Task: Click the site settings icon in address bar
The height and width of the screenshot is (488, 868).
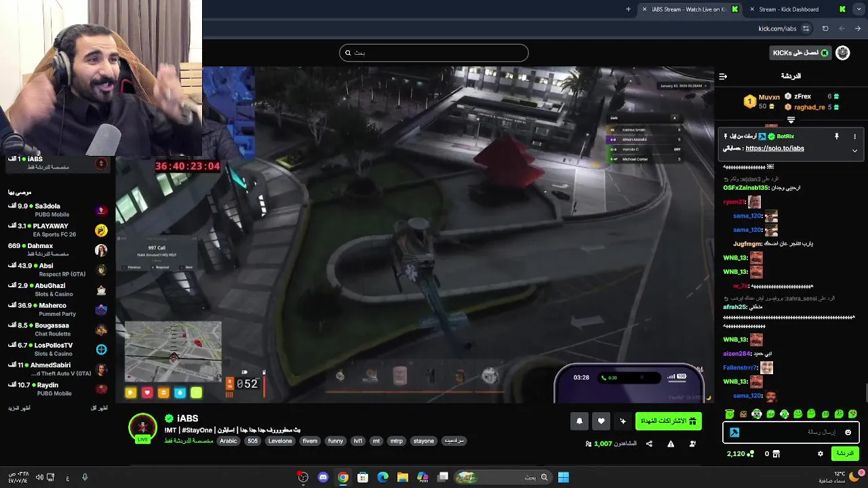Action: point(806,28)
